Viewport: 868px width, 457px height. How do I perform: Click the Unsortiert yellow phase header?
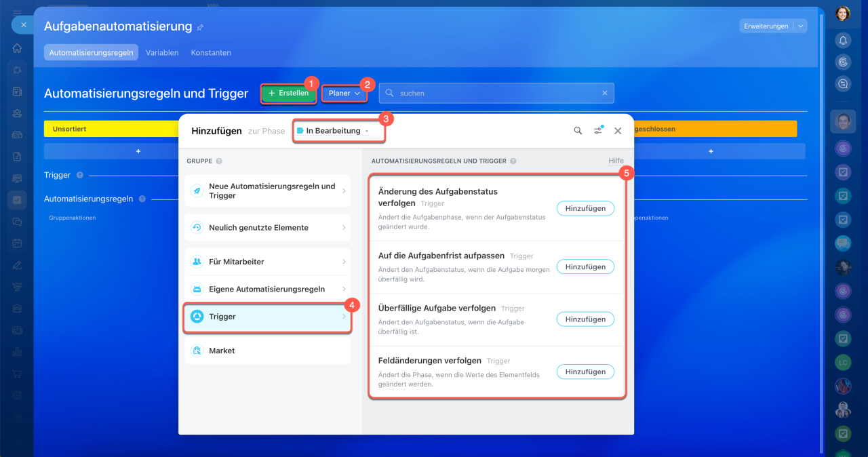coord(111,129)
